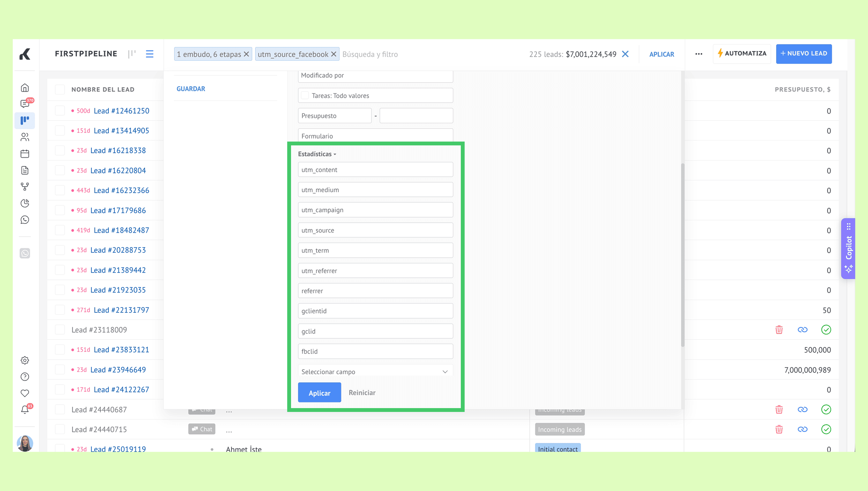Image resolution: width=868 pixels, height=491 pixels.
Task: Check the Tareas: Todo valores checkbox
Action: pos(305,95)
